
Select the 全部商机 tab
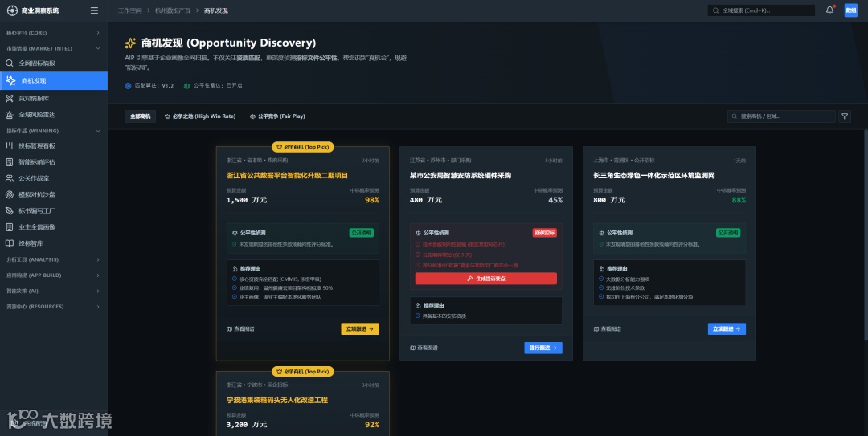click(x=140, y=116)
